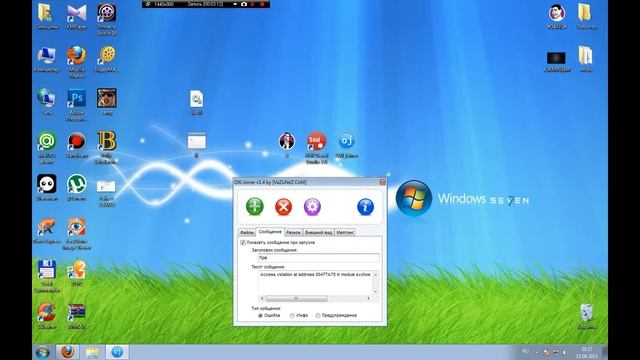Select the Pinnacle Studio film reel shortcut
This screenshot has width=640, height=360.
click(107, 19)
